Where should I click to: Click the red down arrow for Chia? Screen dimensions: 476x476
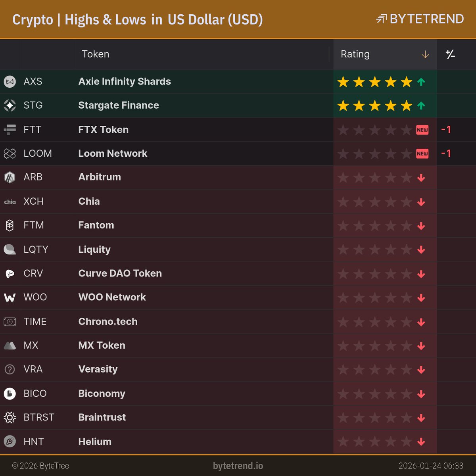point(421,202)
